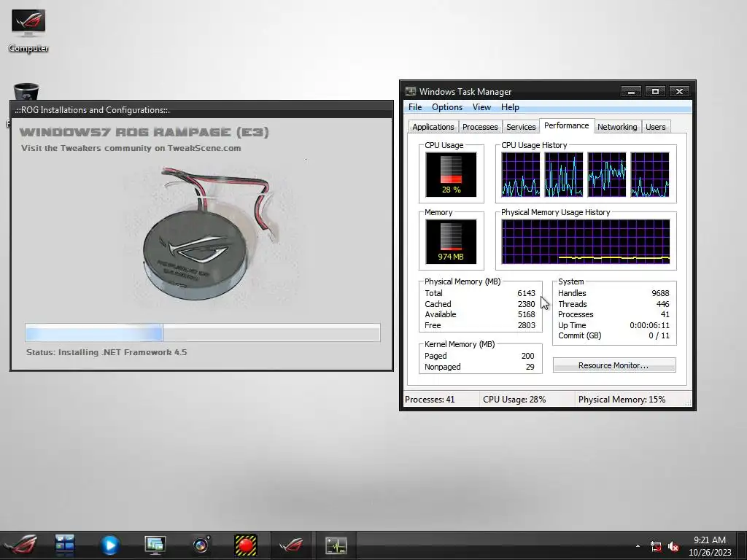Click 'Physical Memory: 15%' in the status bar
Screen dimensions: 747x560
[622, 400]
